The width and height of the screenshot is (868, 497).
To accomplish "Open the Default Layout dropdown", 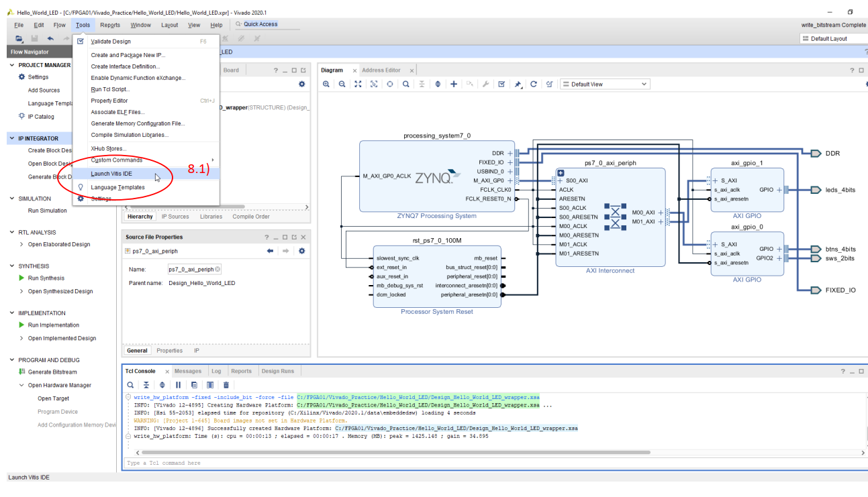I will coord(833,39).
